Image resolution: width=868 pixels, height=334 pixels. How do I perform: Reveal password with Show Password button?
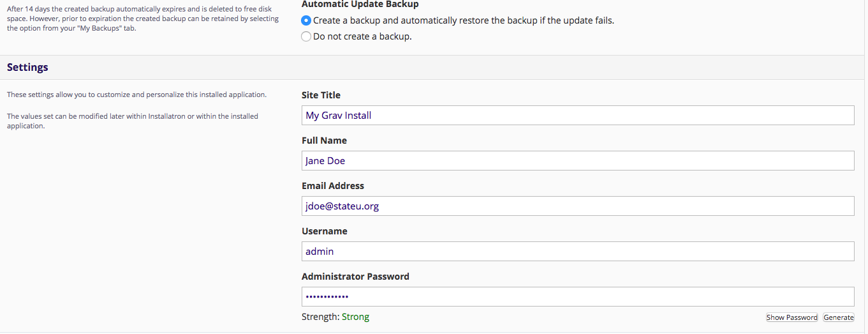point(791,317)
